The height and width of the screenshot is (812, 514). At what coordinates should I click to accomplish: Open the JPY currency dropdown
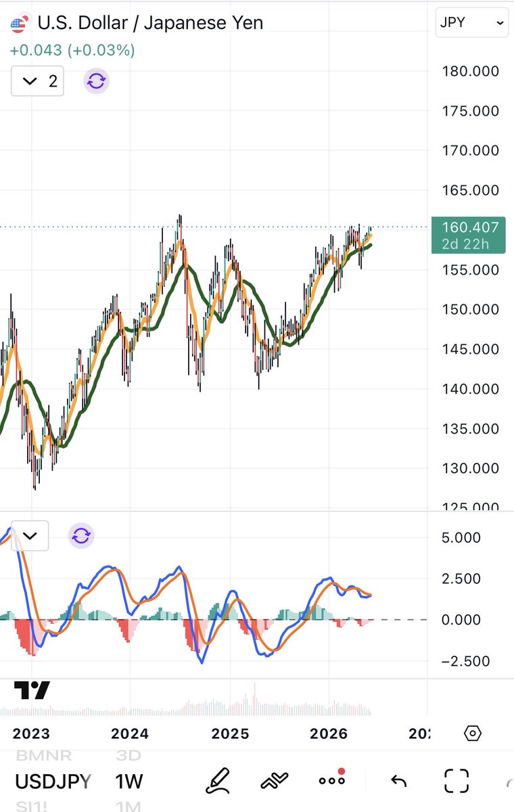tap(471, 22)
